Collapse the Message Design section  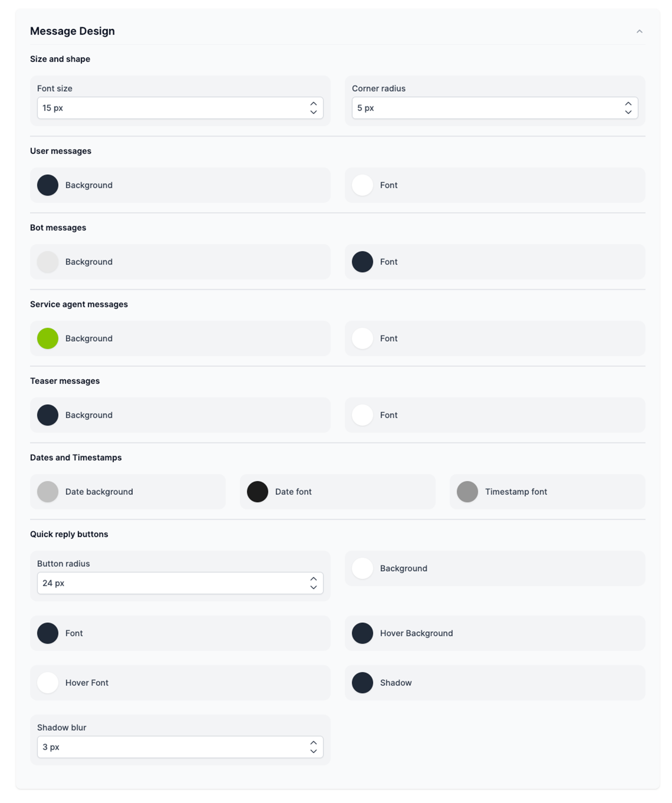pyautogui.click(x=639, y=31)
